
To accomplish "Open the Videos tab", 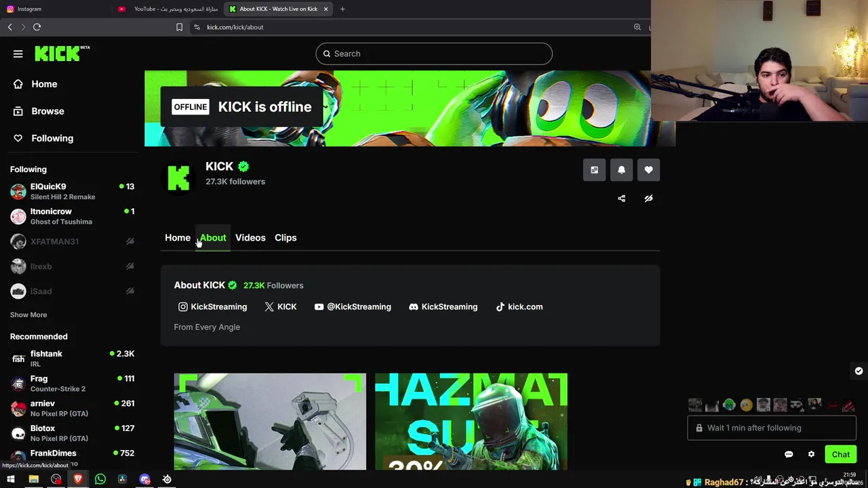I will click(x=250, y=238).
